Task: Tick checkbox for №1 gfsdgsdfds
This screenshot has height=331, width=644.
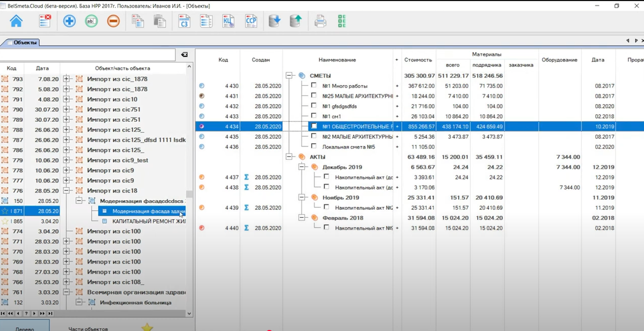Action: coord(314,106)
